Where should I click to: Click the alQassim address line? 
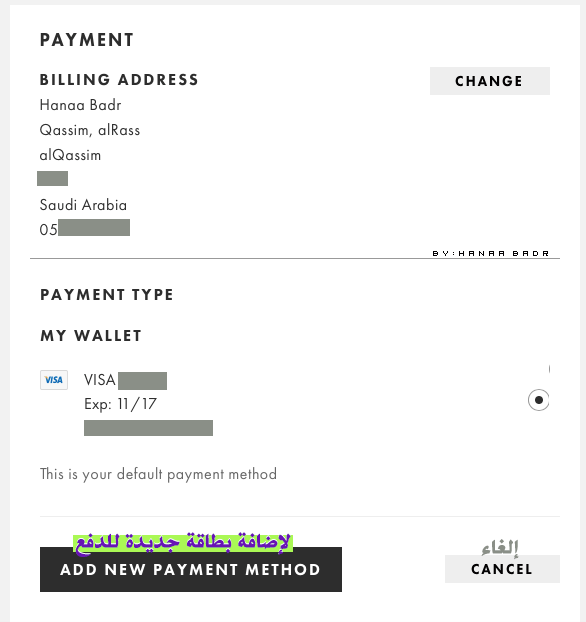click(70, 155)
